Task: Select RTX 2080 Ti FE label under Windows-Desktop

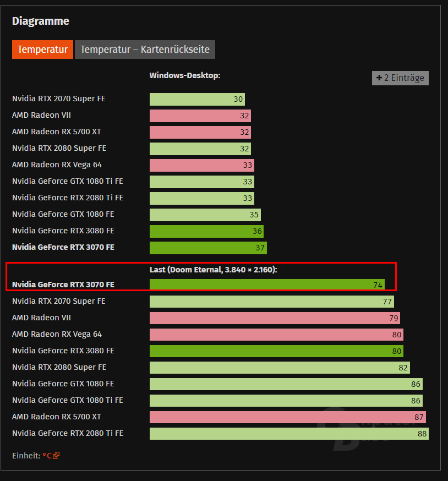Action: 68,198
